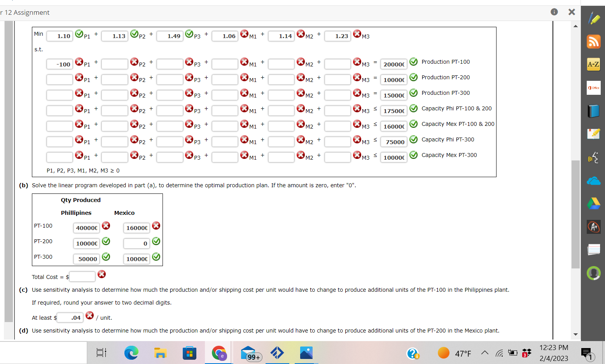605x364 pixels.
Task: Open the notification center showing 1 alert
Action: (587, 353)
